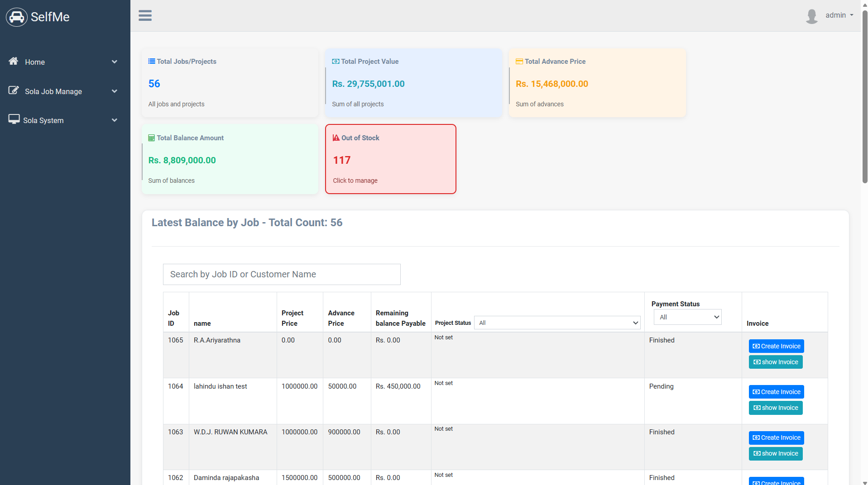Image resolution: width=868 pixels, height=485 pixels.
Task: Click the scrollbar down arrow
Action: point(864,482)
